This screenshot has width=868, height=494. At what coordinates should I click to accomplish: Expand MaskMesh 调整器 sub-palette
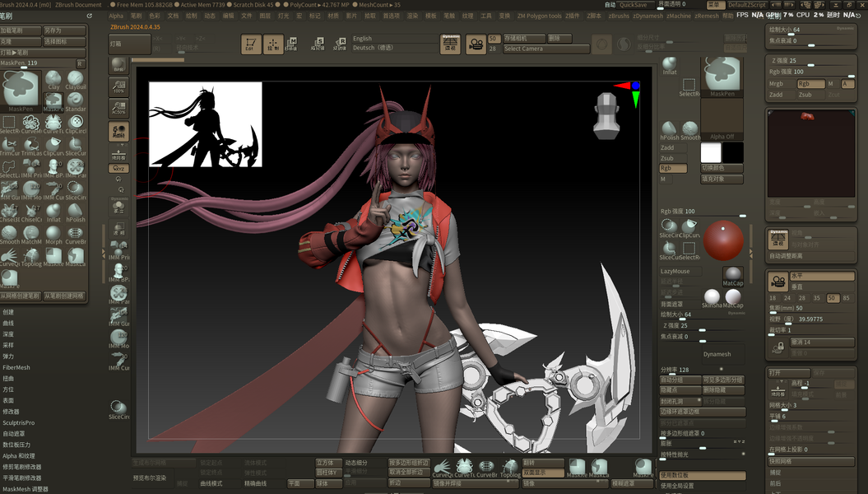26,489
